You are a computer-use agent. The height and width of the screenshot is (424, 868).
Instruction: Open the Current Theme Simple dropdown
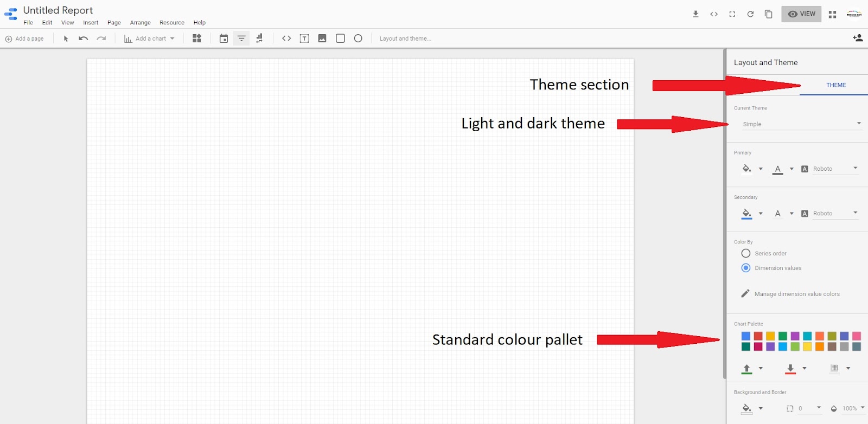coord(801,124)
